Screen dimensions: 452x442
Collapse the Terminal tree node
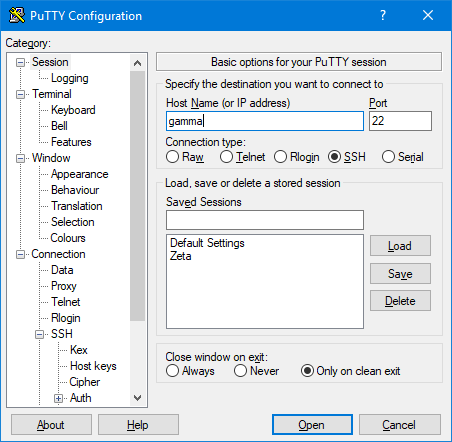[21, 94]
